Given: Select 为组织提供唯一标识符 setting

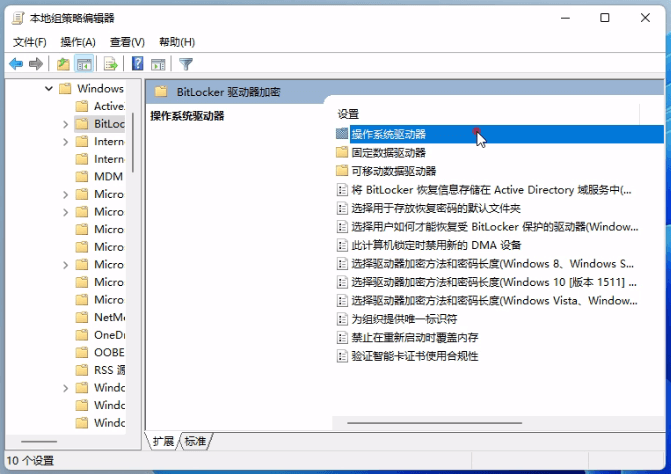Looking at the screenshot, I should click(x=404, y=319).
